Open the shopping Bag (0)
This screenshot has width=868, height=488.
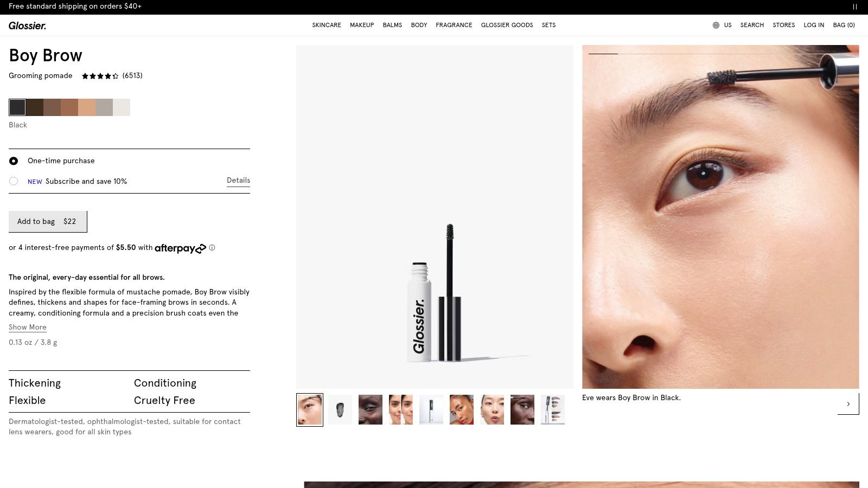pos(844,25)
